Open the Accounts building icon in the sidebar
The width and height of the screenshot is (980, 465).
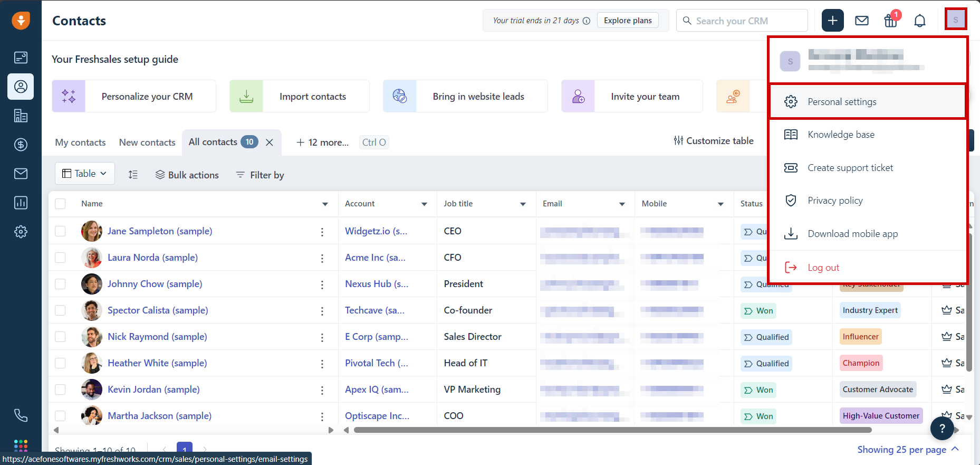(21, 116)
